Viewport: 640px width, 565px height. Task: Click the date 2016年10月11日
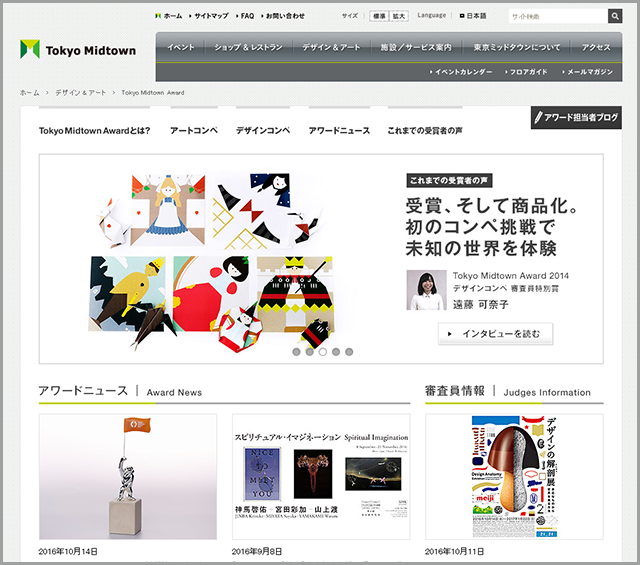tap(454, 552)
